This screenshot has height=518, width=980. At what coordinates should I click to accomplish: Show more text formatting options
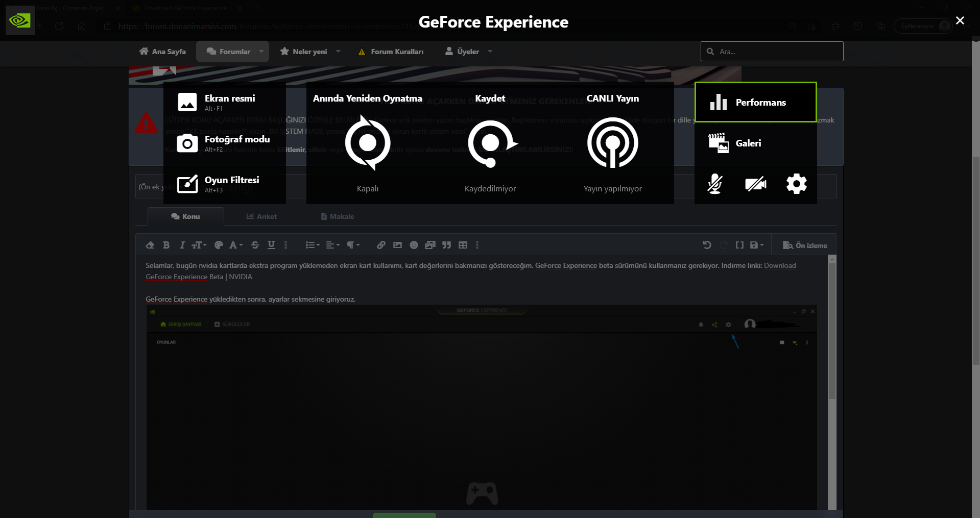click(286, 245)
